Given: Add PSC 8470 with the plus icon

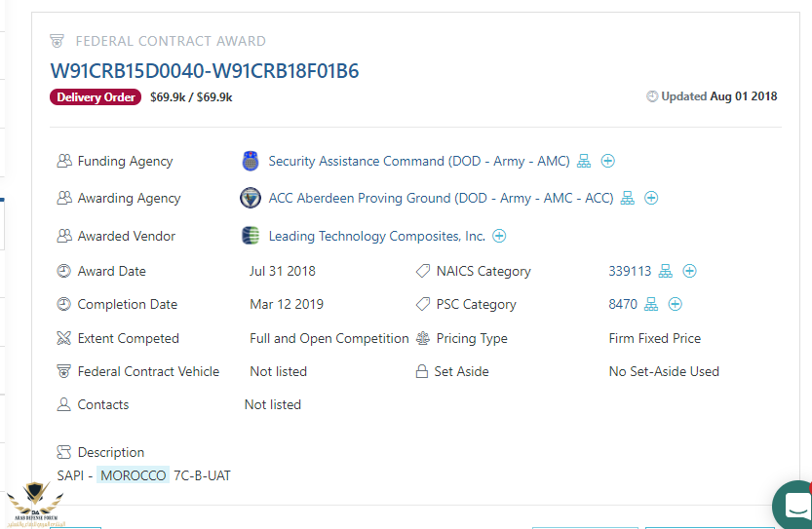Looking at the screenshot, I should (x=675, y=304).
